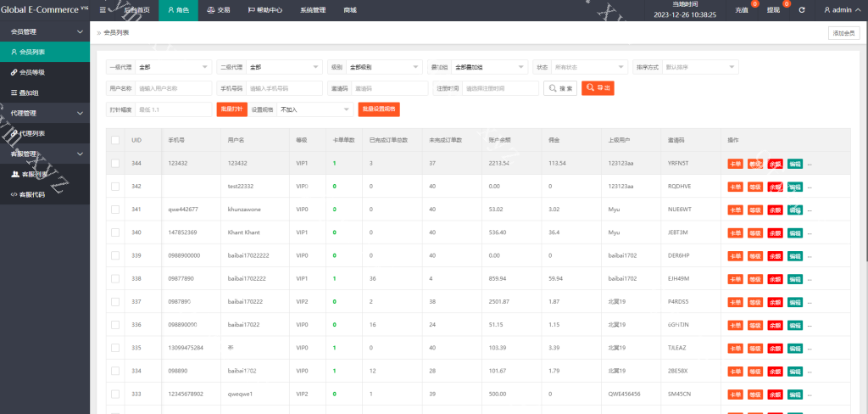Click the 批量设置规格 button
The height and width of the screenshot is (414, 868).
[x=379, y=109]
